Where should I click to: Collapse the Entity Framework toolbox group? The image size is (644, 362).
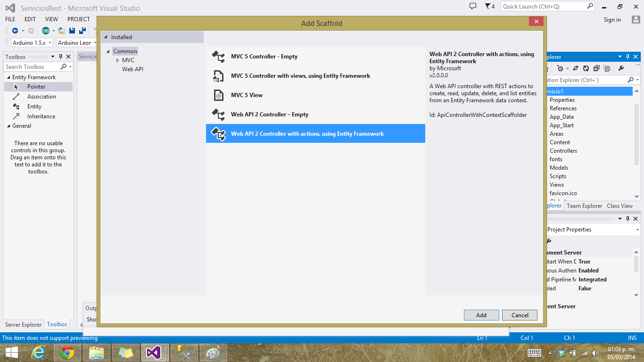tap(8, 77)
